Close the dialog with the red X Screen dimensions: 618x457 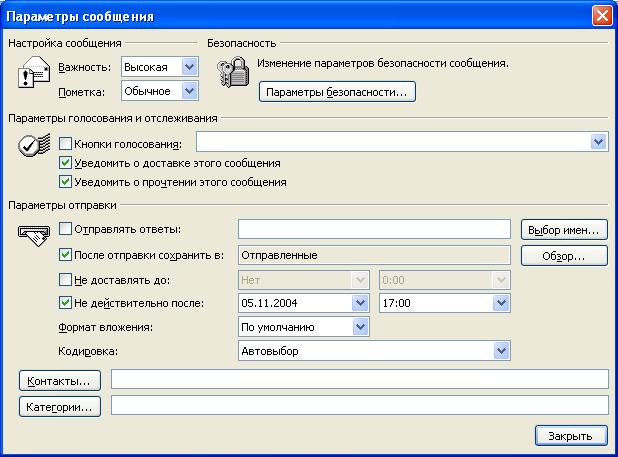pos(602,16)
